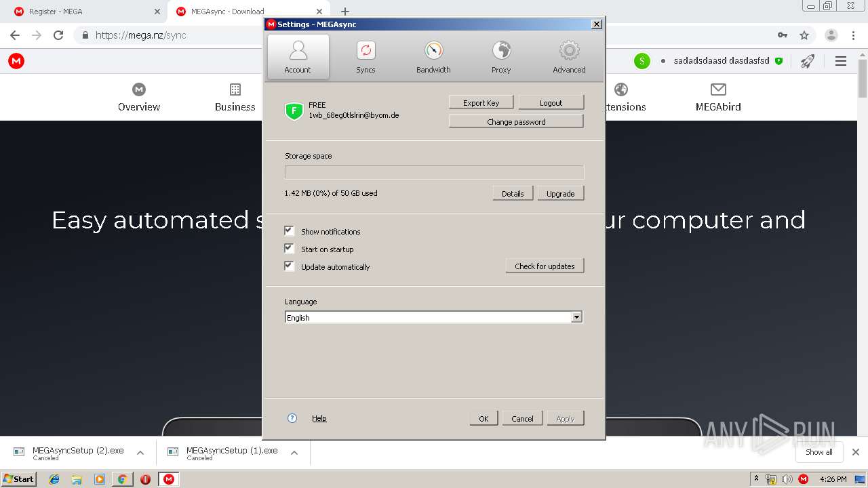Go to the Proxy tab
The image size is (868, 488).
click(501, 57)
